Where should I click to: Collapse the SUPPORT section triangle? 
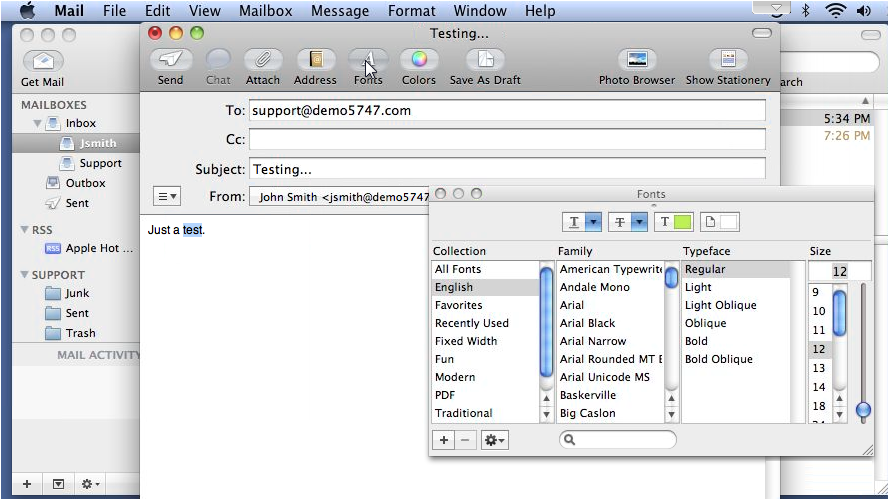pyautogui.click(x=24, y=274)
